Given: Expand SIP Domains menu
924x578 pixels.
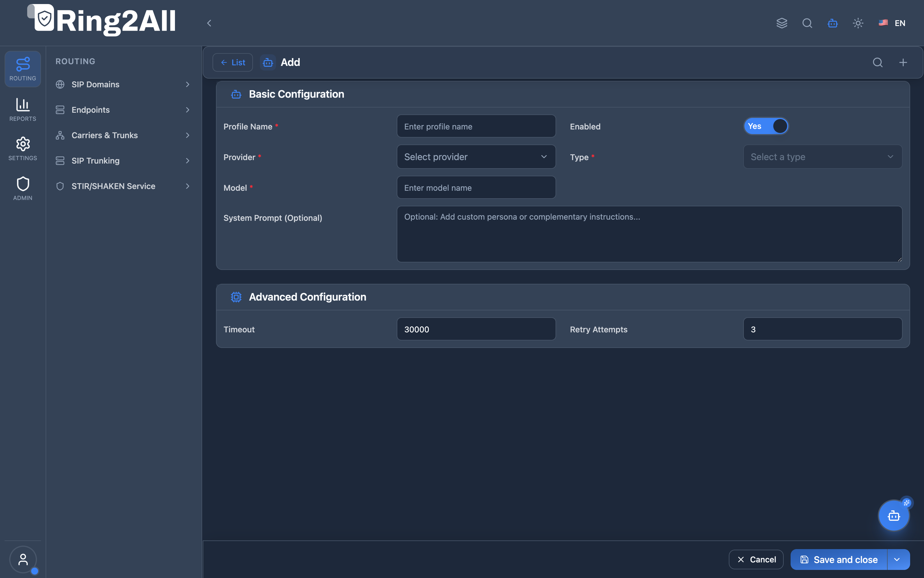Looking at the screenshot, I should tap(123, 84).
